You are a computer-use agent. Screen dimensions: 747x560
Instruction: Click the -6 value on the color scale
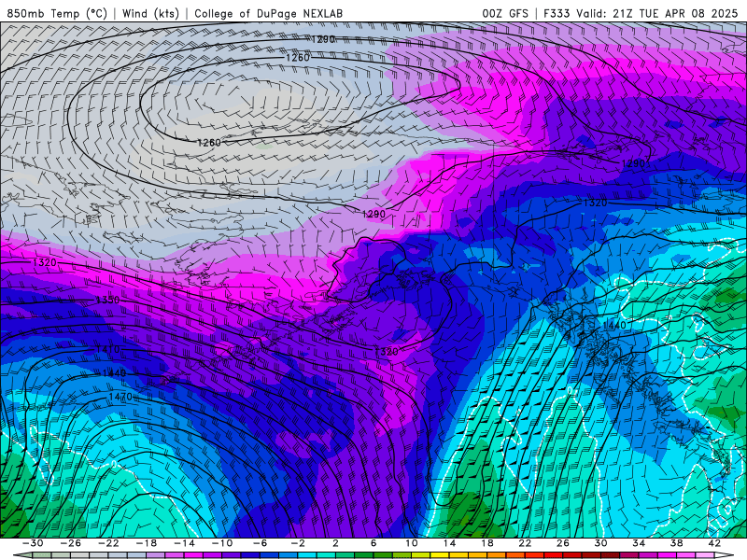(x=260, y=543)
